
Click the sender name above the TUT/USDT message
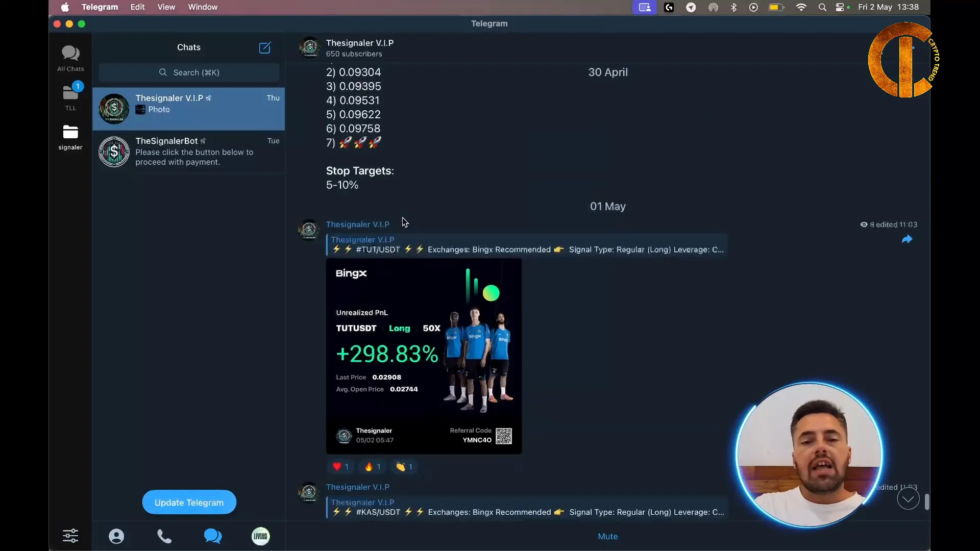[357, 224]
